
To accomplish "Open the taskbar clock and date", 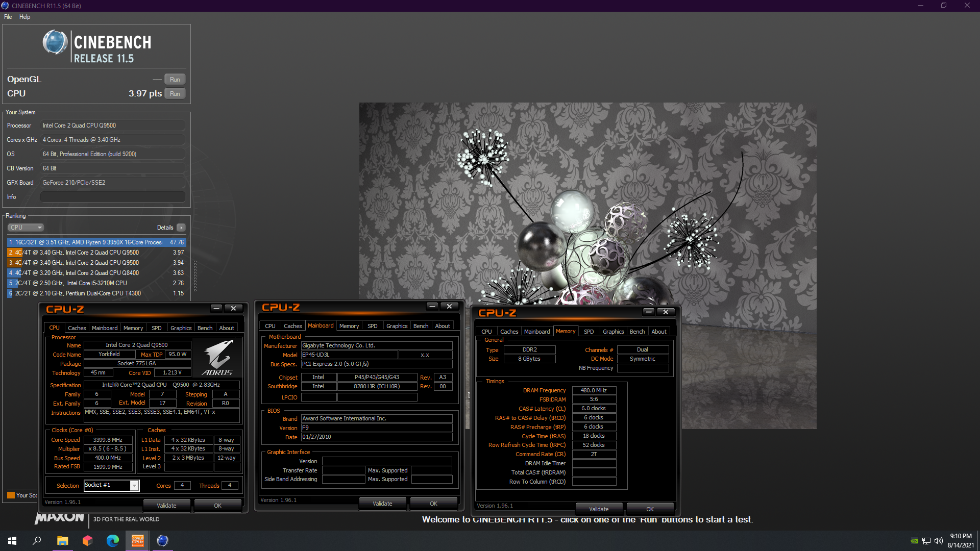I will [961, 541].
